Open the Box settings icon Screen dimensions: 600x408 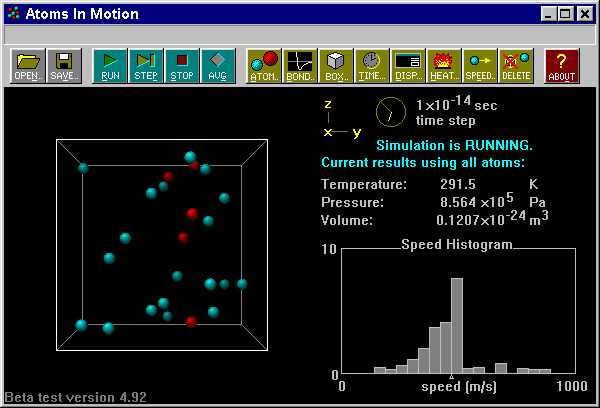[336, 65]
